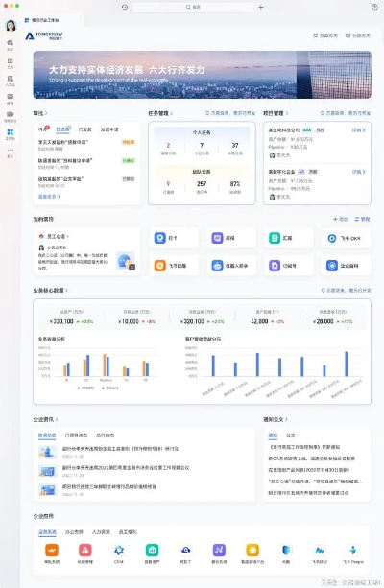Click the 管理 manage button for apps
The image size is (384, 588).
[x=363, y=219]
